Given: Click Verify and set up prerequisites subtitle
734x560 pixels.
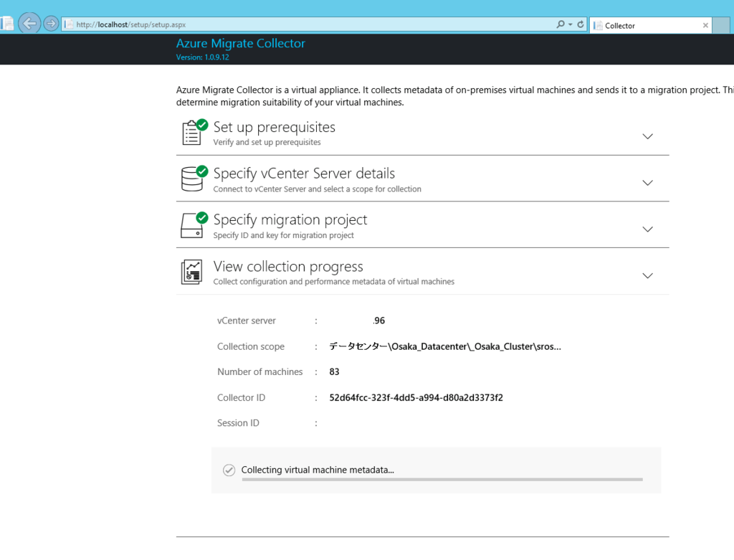Looking at the screenshot, I should coord(267,142).
